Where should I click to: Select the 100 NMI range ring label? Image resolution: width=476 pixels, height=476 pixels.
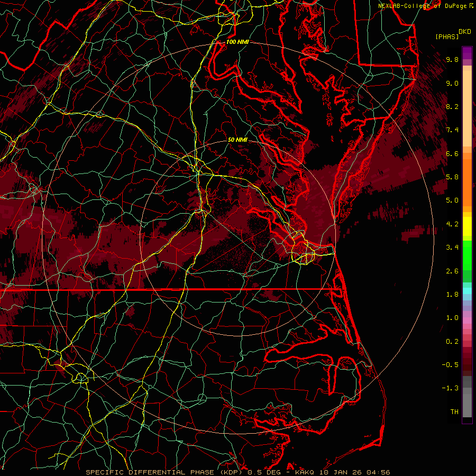(x=237, y=42)
